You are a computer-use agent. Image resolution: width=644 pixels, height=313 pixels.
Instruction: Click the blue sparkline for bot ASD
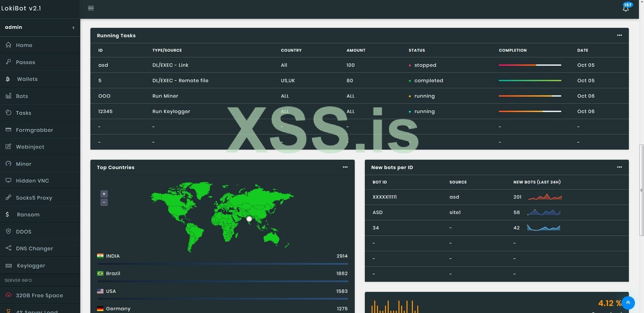click(x=544, y=212)
